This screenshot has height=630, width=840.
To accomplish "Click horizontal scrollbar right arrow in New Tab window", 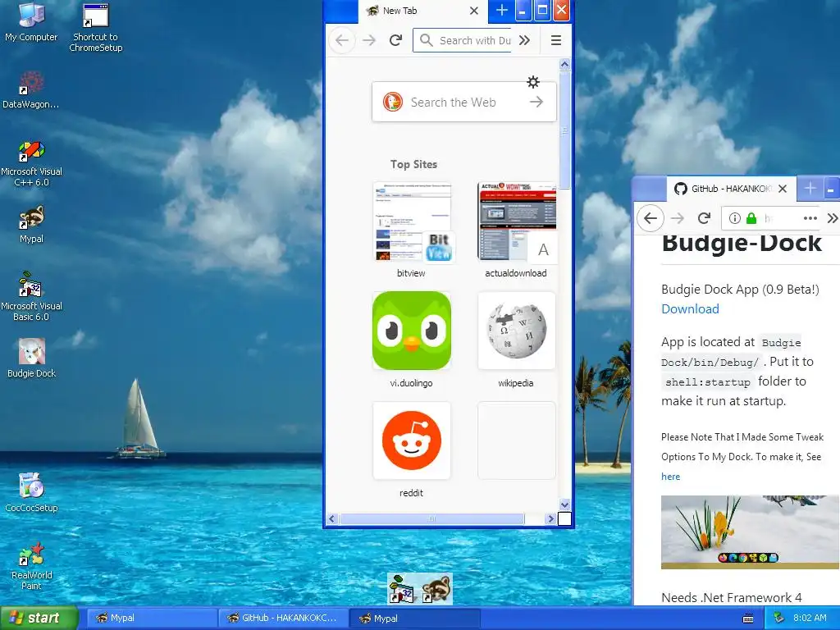I will (x=550, y=518).
